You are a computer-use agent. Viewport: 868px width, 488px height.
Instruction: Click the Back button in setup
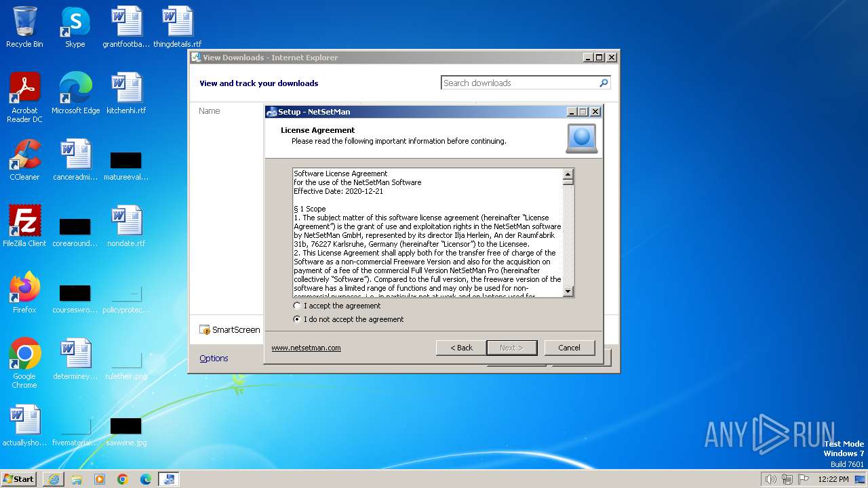click(x=461, y=348)
